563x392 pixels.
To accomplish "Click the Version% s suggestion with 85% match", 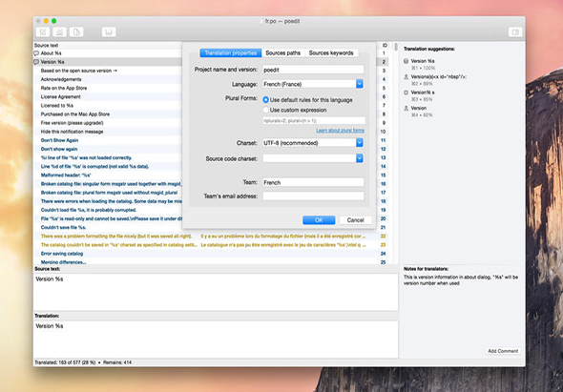I will (x=423, y=95).
